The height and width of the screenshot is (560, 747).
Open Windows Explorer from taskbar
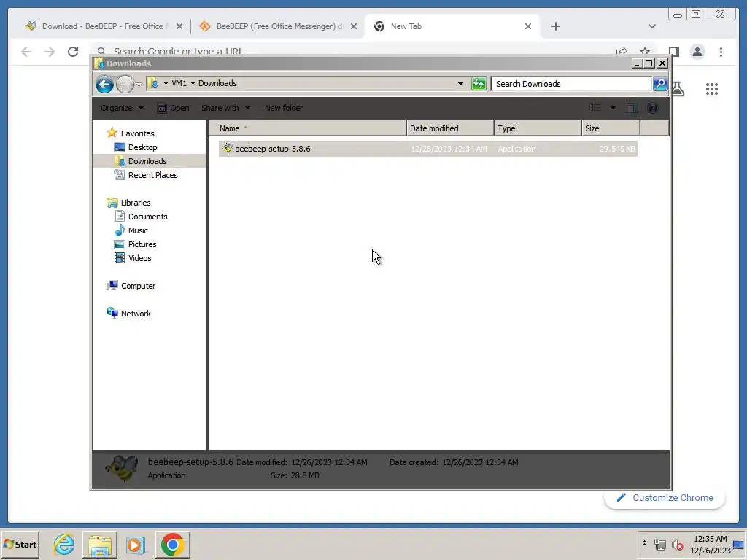click(x=99, y=544)
